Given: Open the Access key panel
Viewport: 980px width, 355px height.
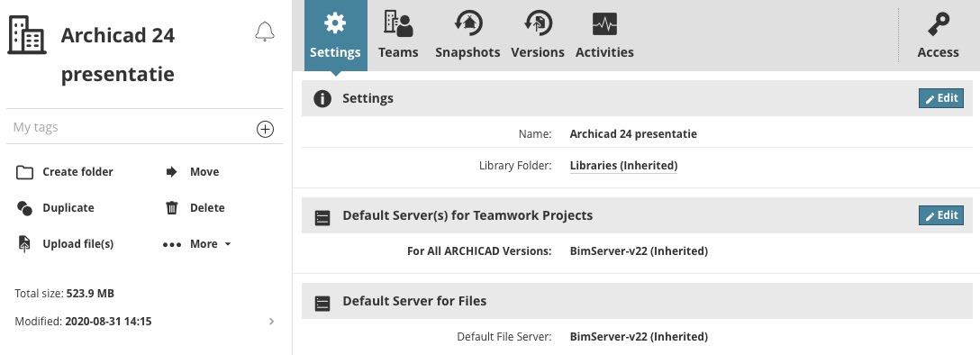Looking at the screenshot, I should point(938,36).
